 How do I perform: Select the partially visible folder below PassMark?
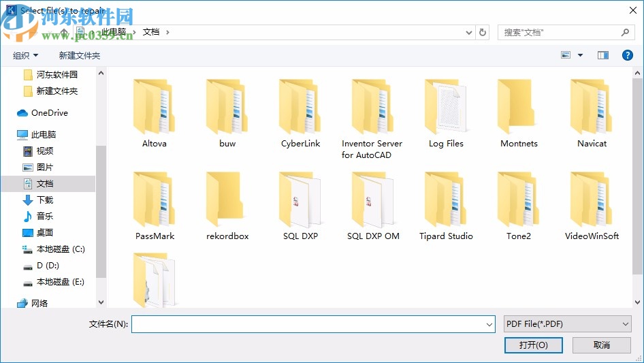point(155,280)
